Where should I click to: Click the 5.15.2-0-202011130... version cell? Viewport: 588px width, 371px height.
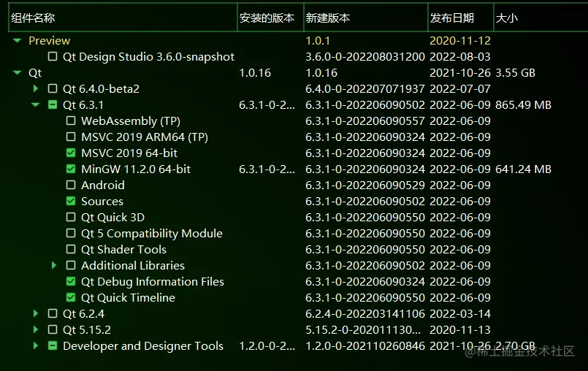(x=363, y=329)
